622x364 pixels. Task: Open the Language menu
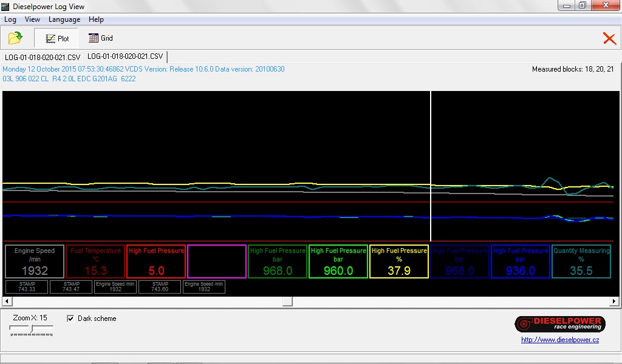(x=64, y=19)
